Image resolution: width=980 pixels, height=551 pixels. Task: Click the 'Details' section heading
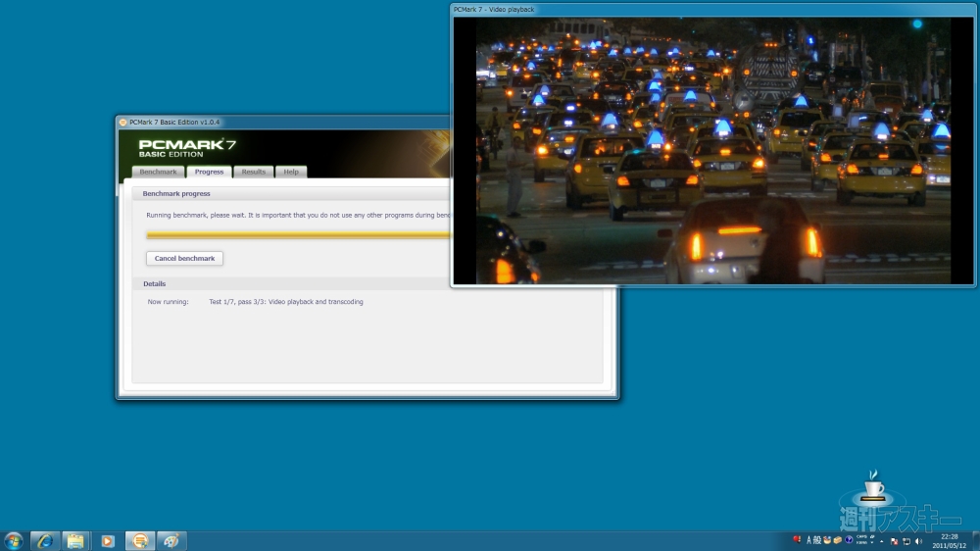pyautogui.click(x=155, y=283)
